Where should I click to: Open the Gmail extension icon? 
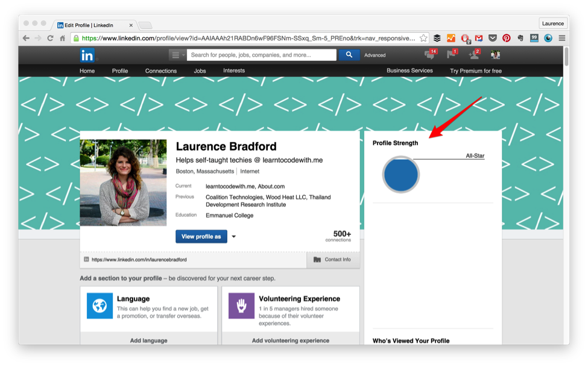(x=478, y=37)
